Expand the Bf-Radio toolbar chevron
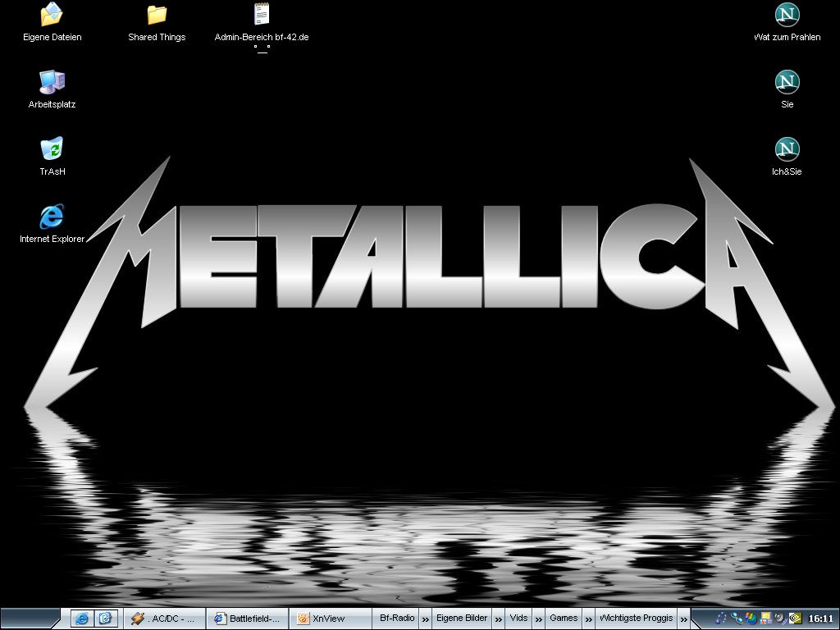This screenshot has height=630, width=840. click(426, 619)
